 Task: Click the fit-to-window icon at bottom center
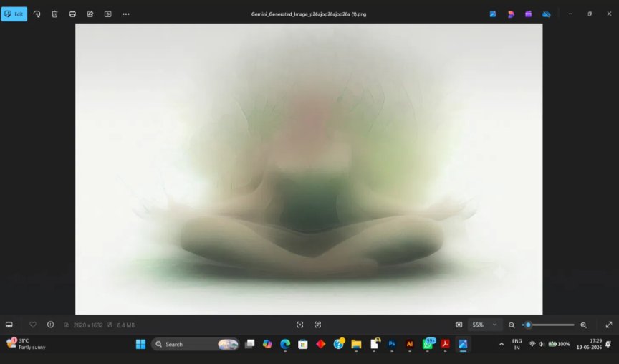(x=300, y=325)
